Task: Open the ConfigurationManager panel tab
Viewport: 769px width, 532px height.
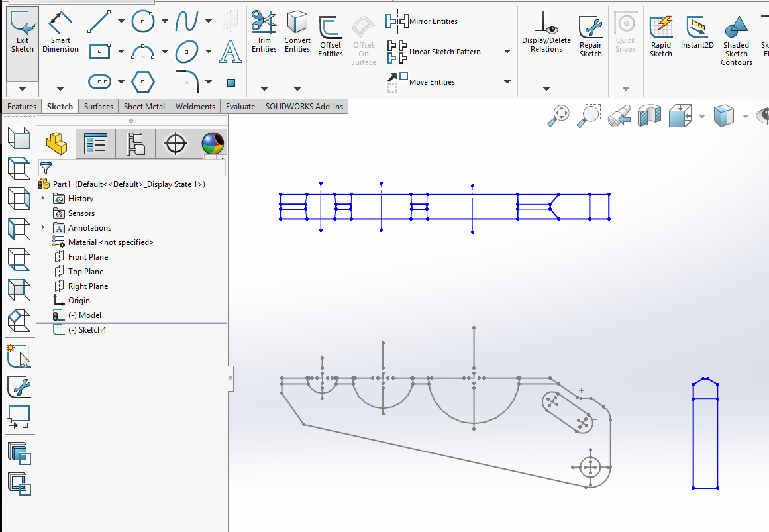Action: coord(135,144)
